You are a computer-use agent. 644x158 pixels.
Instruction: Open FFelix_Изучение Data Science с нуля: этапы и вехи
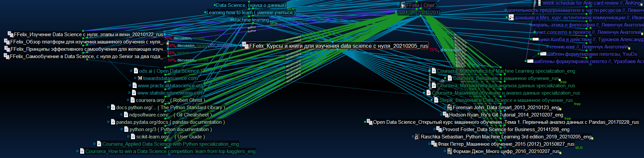pyautogui.click(x=85, y=35)
